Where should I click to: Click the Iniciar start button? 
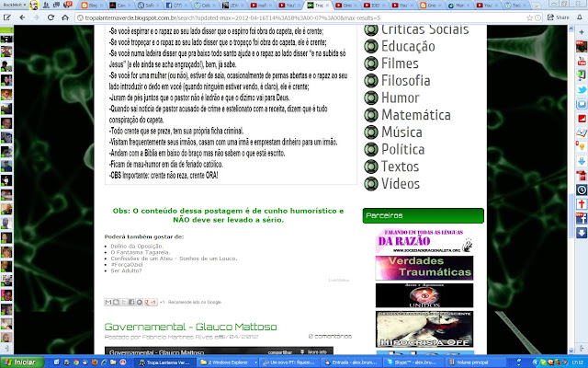(22, 362)
